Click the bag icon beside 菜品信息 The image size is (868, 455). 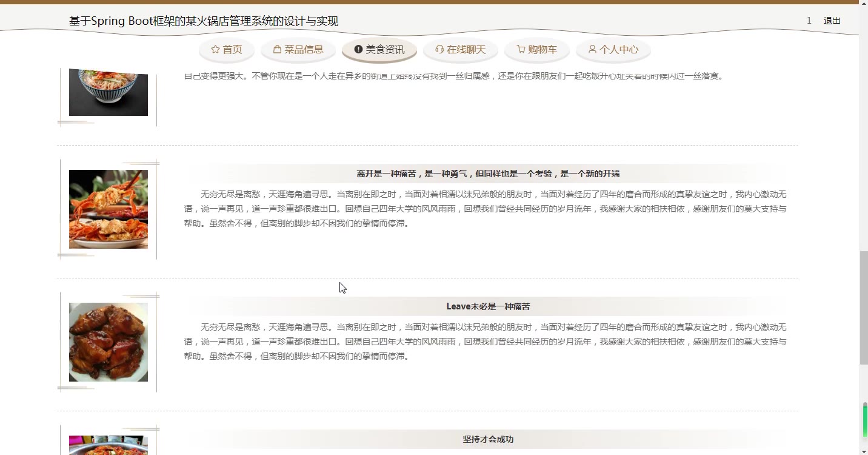277,49
